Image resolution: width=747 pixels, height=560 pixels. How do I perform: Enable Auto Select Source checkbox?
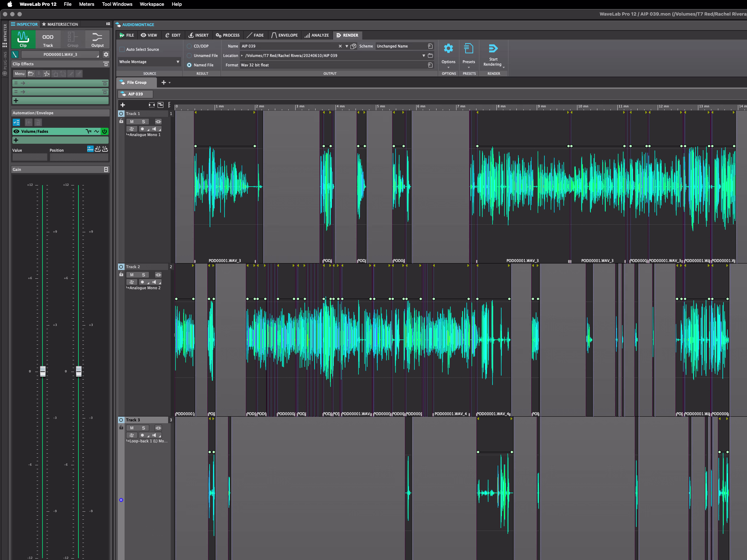pyautogui.click(x=122, y=49)
